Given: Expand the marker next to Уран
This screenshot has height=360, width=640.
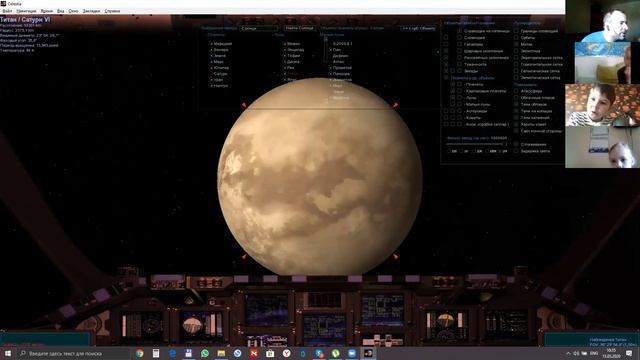Looking at the screenshot, I should [x=211, y=80].
